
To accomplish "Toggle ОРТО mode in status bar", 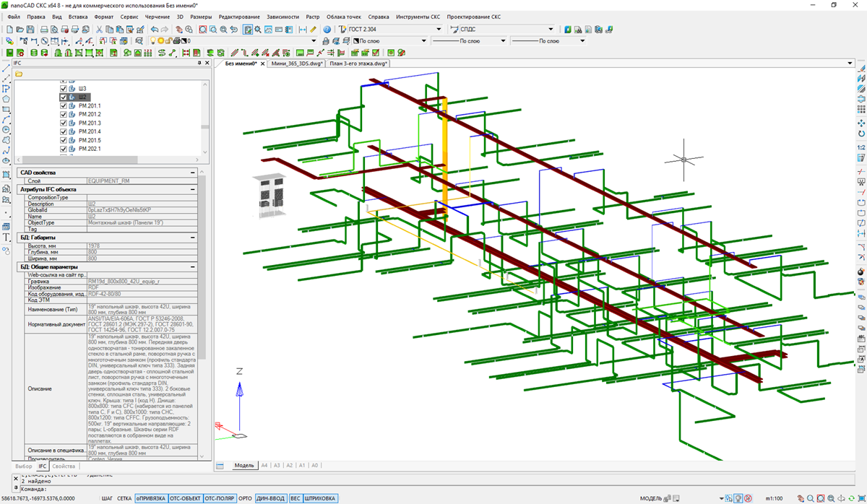I will [246, 498].
